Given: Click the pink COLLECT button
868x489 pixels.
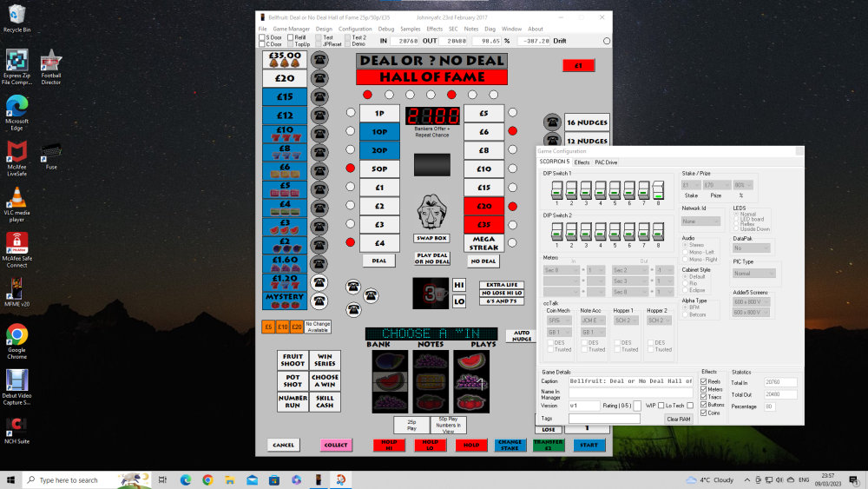Looking at the screenshot, I should pos(335,445).
